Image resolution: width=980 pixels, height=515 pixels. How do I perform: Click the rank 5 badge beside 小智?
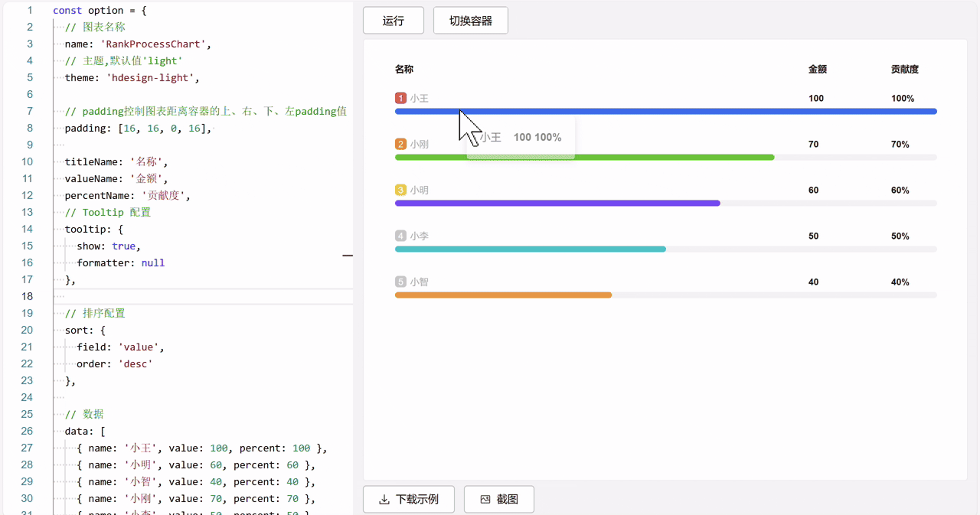pyautogui.click(x=399, y=282)
